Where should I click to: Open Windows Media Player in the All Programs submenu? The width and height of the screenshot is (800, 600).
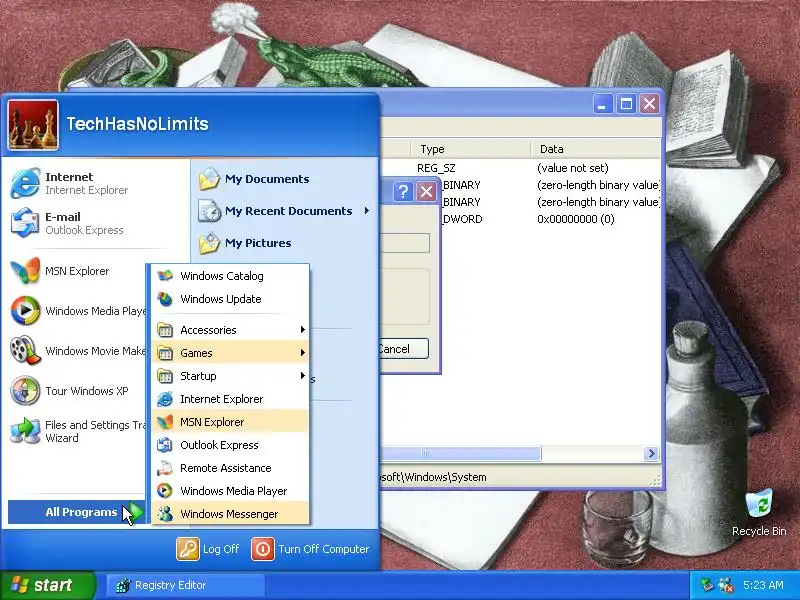click(231, 491)
